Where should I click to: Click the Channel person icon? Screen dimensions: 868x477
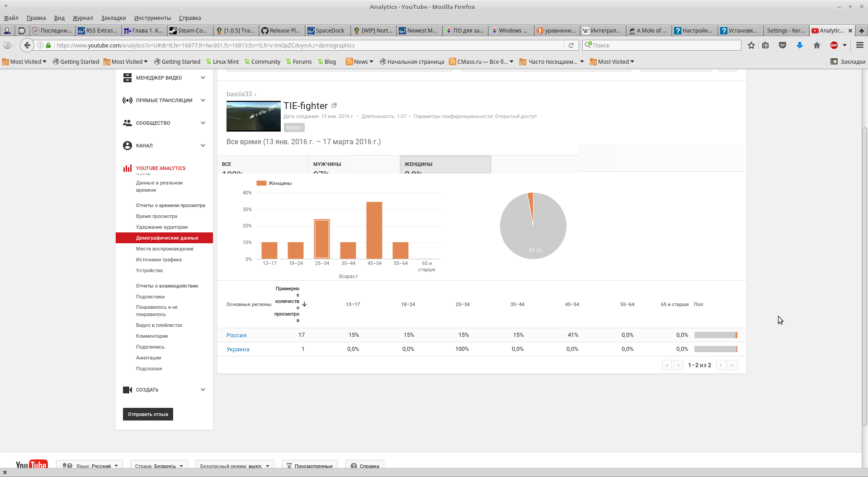pos(127,146)
